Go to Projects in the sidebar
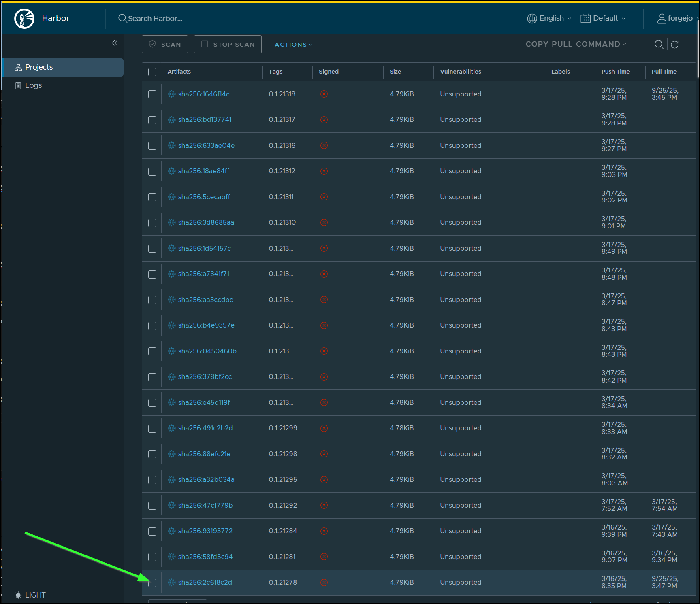 point(39,67)
